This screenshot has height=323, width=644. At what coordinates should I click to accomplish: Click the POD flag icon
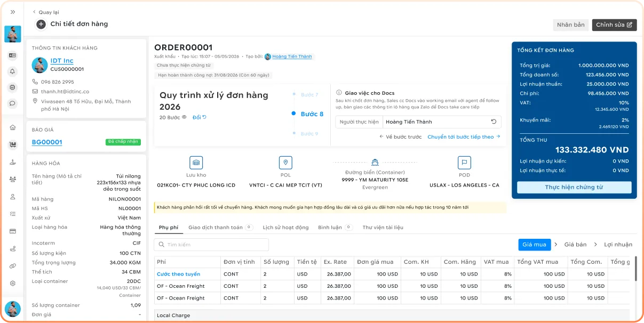point(464,163)
